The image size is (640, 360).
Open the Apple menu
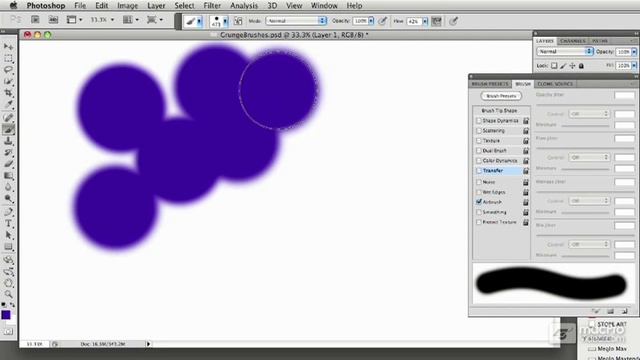[x=13, y=5]
